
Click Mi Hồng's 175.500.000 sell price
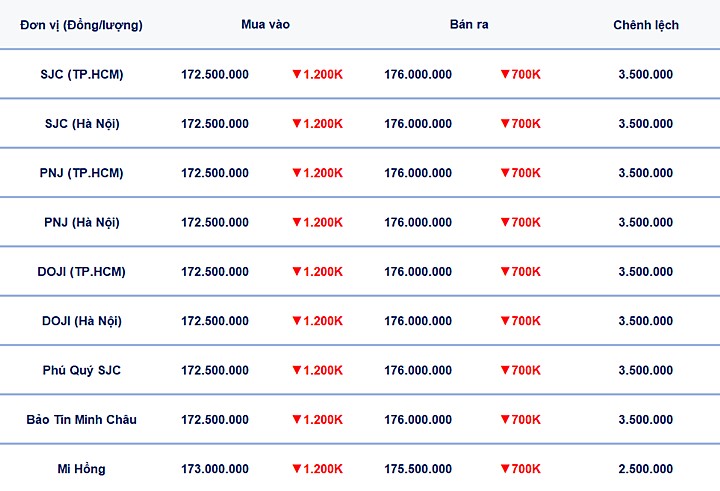[x=418, y=469]
